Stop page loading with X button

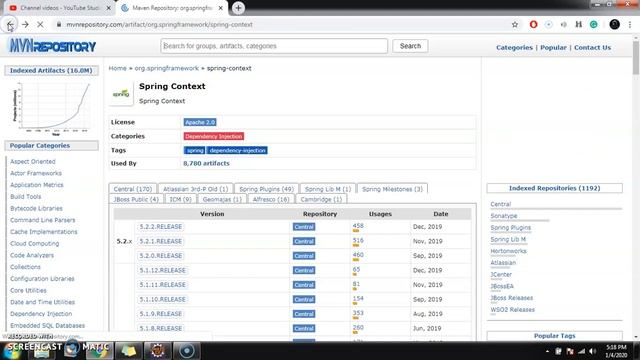click(x=40, y=24)
